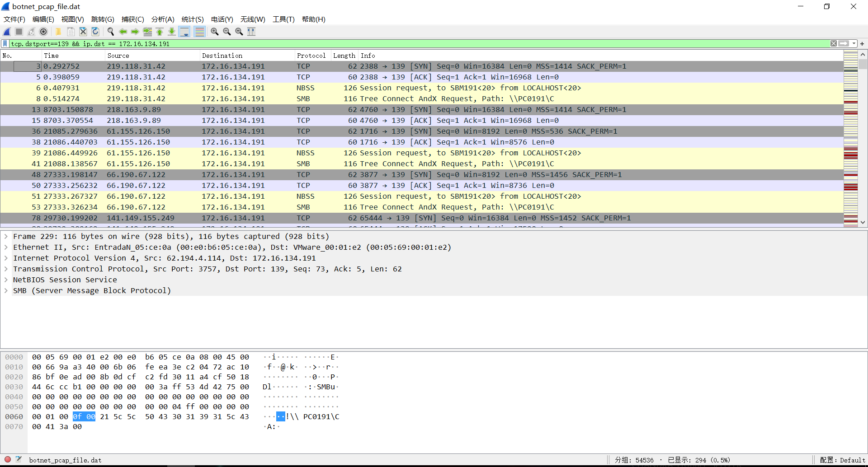Expand Transmission Control Protocol details

click(x=6, y=269)
